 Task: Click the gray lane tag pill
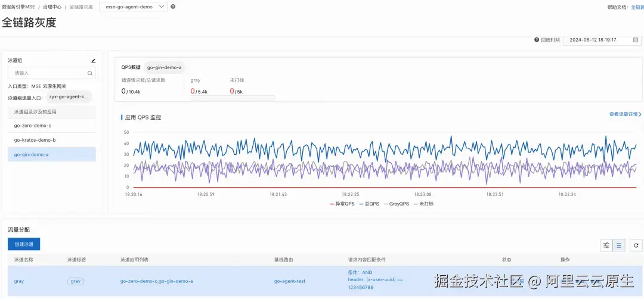coord(76,281)
